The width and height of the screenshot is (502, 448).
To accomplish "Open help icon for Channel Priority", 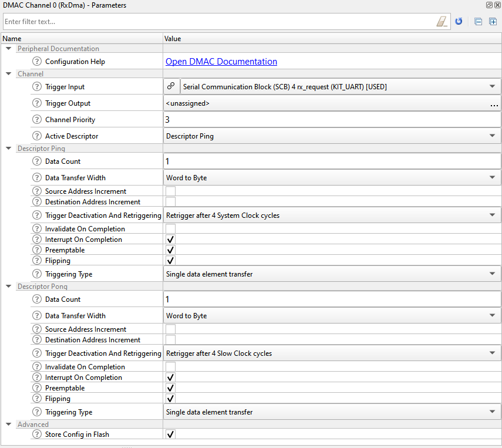I will 37,119.
